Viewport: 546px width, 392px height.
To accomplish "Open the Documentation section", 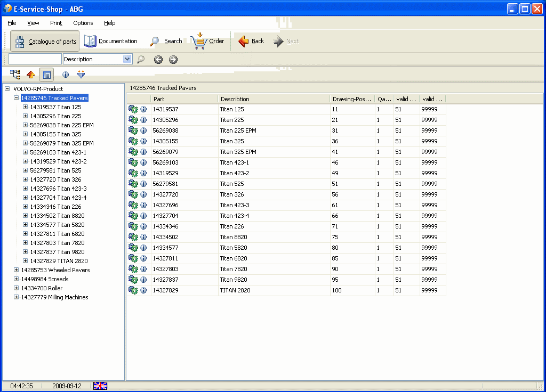I will pos(111,41).
